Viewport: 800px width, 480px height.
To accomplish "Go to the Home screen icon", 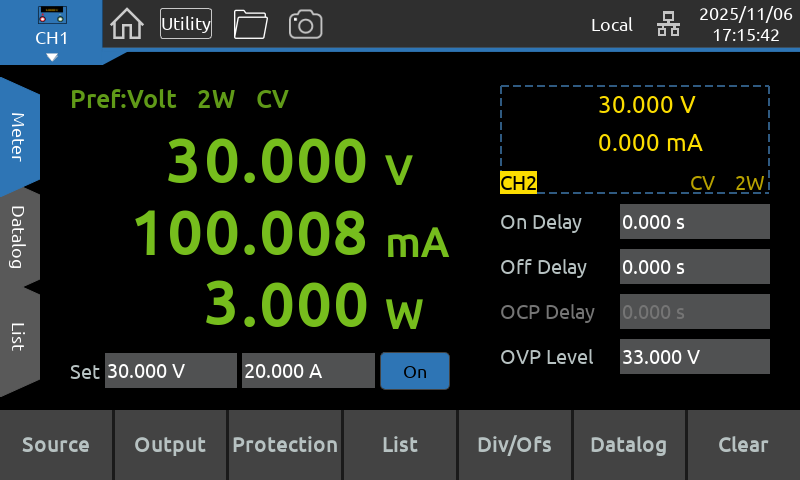I will [126, 24].
